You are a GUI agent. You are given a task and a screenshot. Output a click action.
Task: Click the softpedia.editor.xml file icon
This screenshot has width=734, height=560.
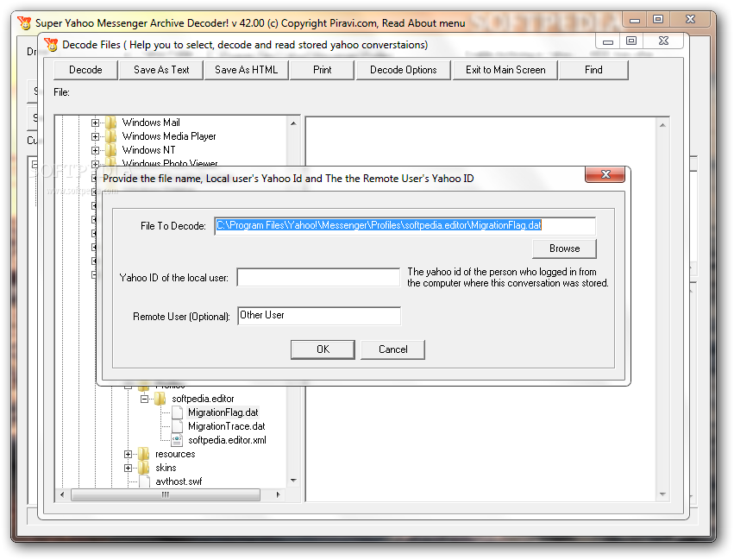tap(177, 440)
